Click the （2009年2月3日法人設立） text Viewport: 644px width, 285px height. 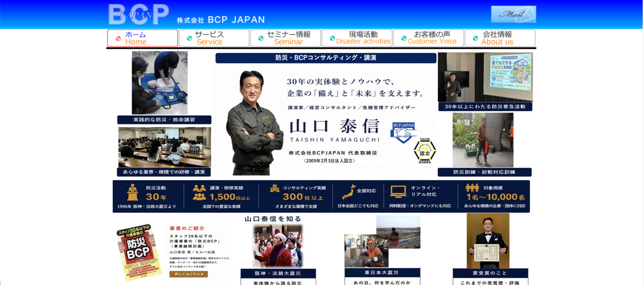[330, 161]
